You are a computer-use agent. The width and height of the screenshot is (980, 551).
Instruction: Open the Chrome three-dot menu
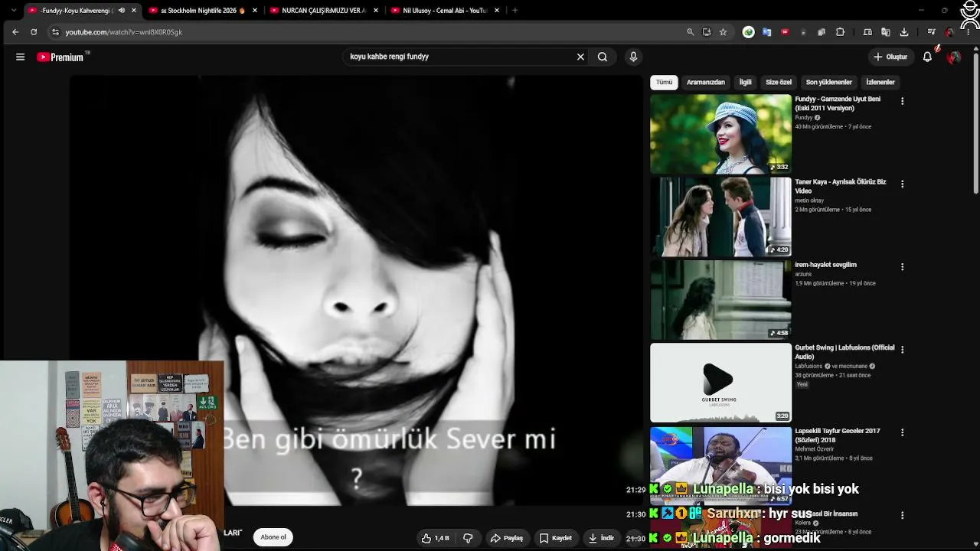click(969, 32)
